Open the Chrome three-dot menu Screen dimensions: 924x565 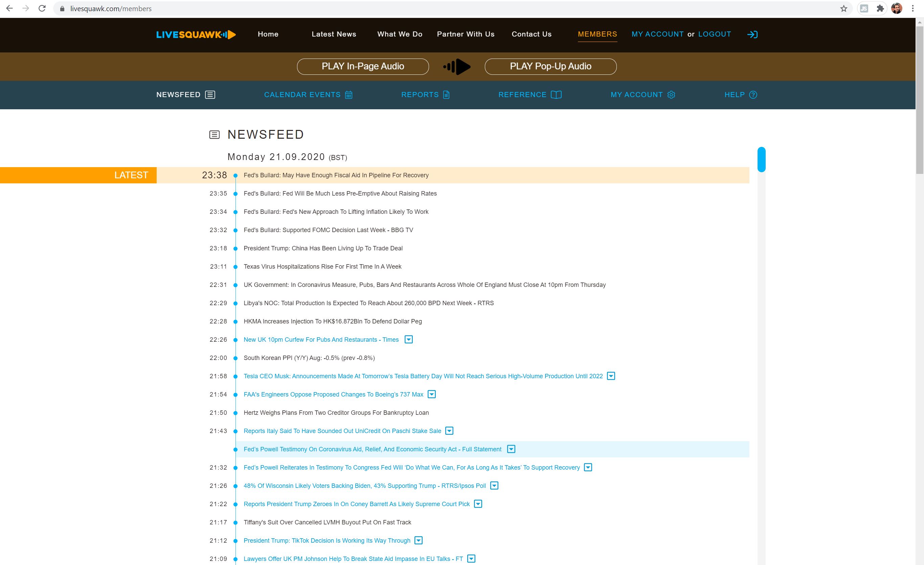913,8
